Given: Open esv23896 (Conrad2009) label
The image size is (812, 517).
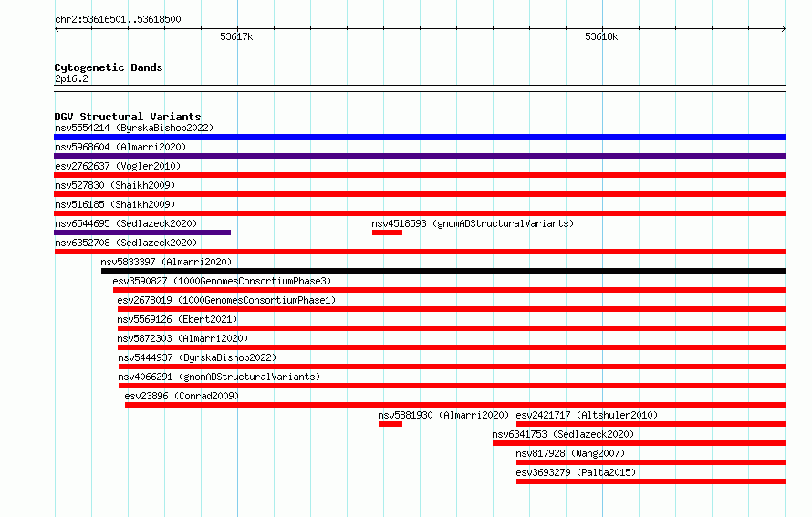Looking at the screenshot, I should pyautogui.click(x=182, y=396).
